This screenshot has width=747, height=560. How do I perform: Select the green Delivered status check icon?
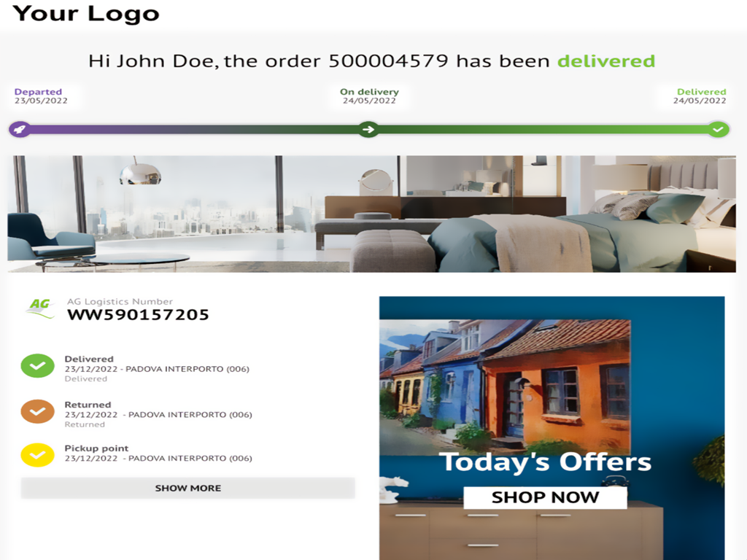[x=38, y=366]
